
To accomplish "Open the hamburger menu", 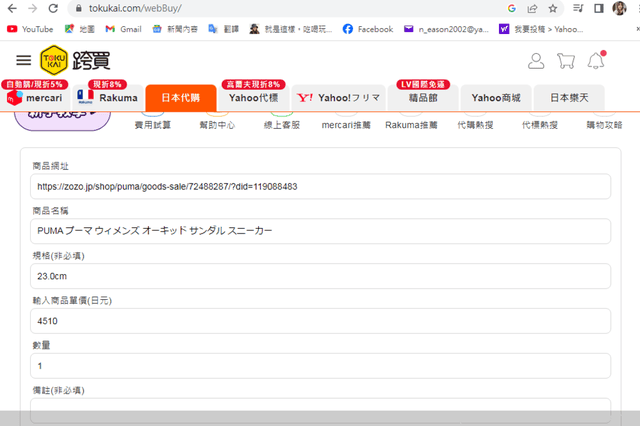I will (x=24, y=60).
